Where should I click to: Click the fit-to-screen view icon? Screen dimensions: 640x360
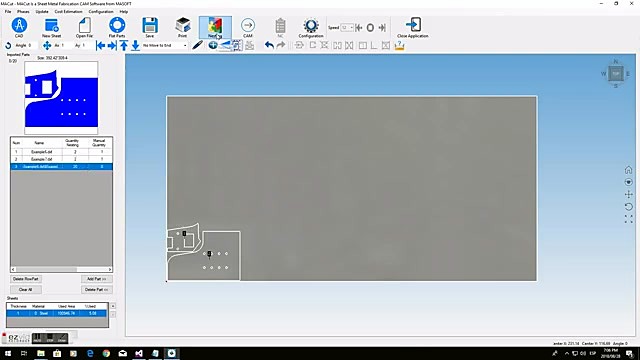629,220
